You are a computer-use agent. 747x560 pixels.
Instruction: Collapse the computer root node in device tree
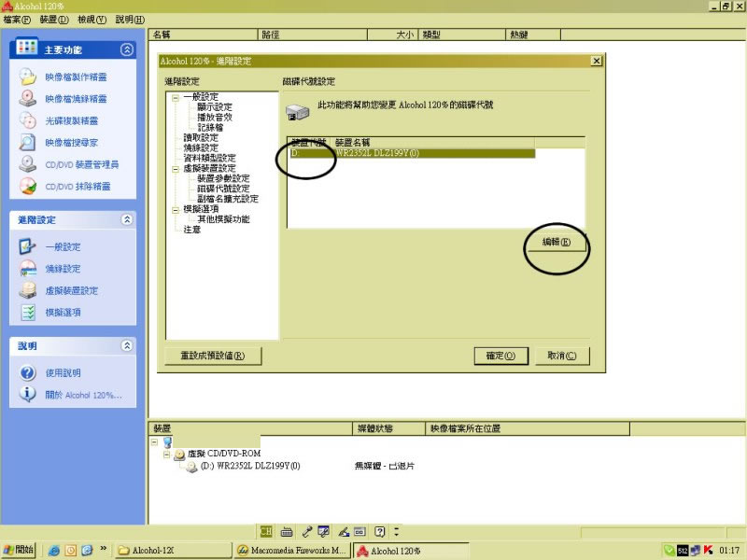coord(154,441)
